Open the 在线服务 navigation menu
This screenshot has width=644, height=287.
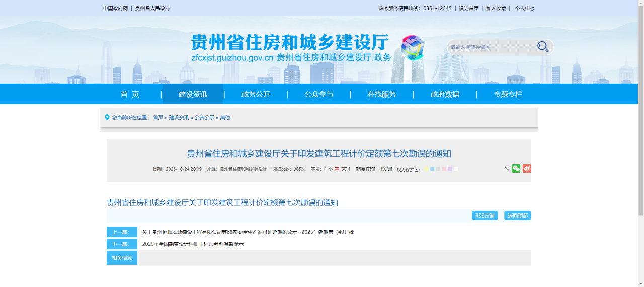click(381, 94)
